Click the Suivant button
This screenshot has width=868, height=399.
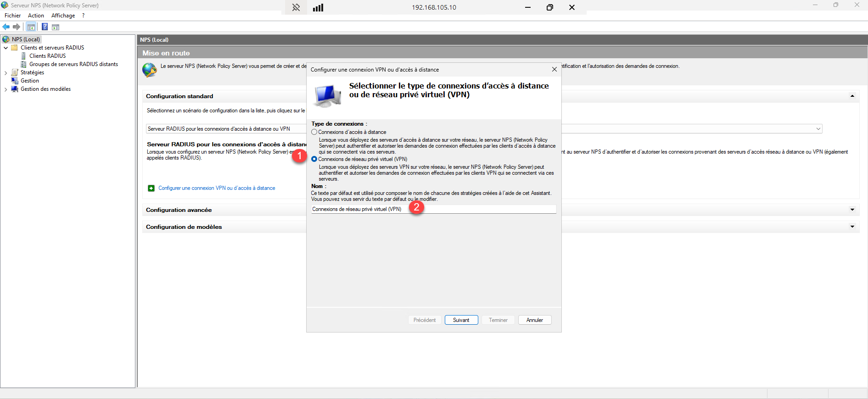tap(461, 320)
